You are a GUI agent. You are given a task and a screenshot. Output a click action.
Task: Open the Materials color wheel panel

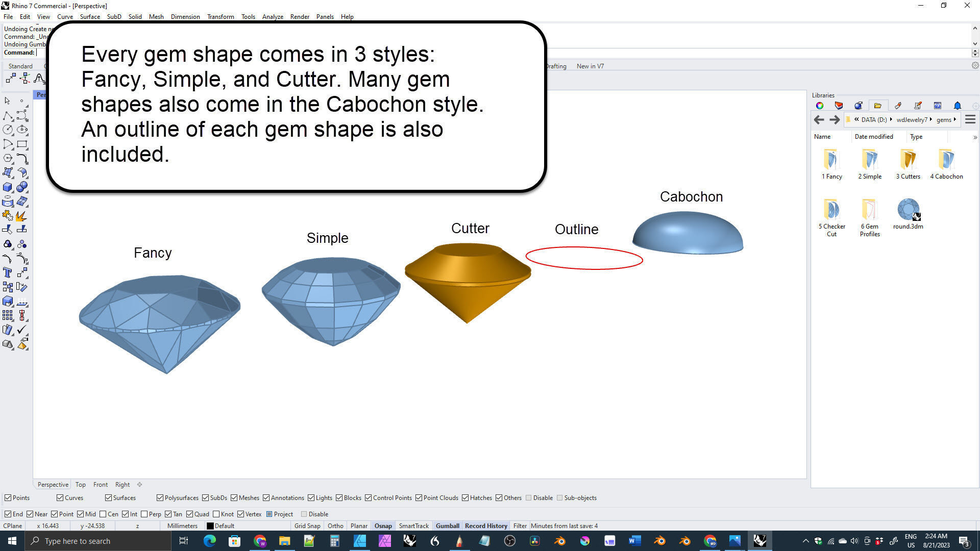820,106
